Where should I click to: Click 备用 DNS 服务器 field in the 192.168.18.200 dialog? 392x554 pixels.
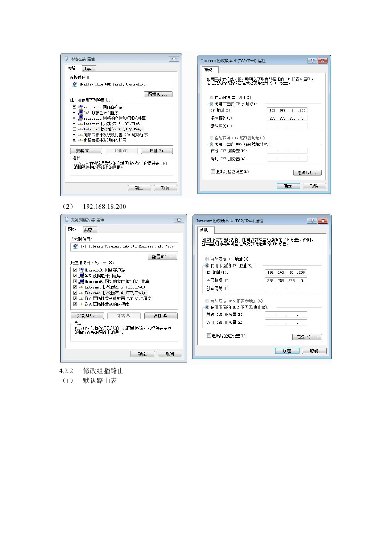tap(286, 323)
